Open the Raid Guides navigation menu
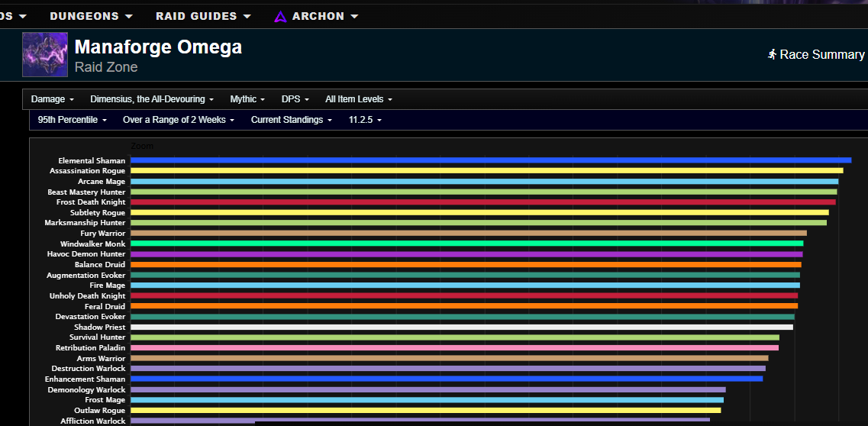Screen dimensions: 868x426 pos(203,16)
